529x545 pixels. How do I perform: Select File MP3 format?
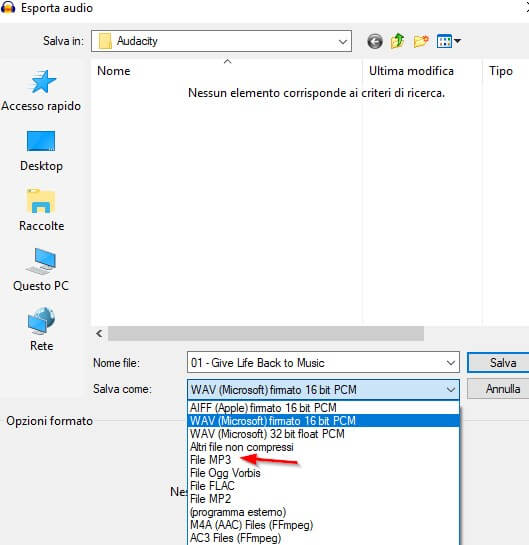point(323,460)
